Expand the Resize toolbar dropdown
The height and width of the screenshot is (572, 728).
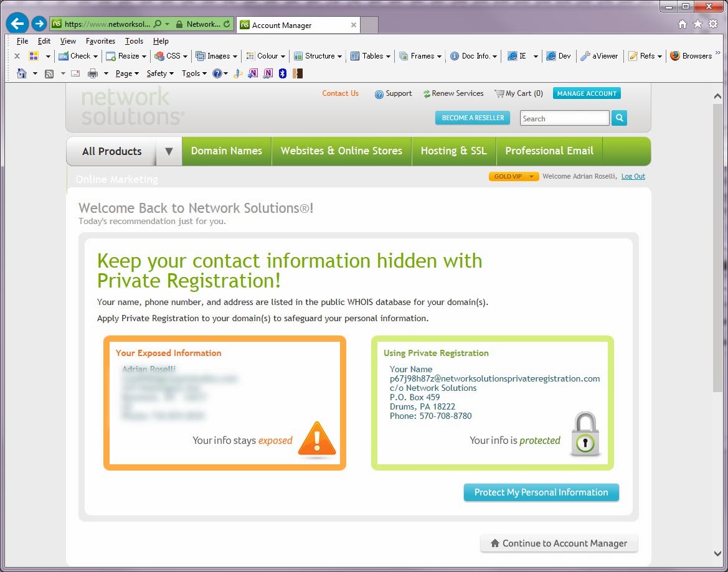pyautogui.click(x=144, y=56)
